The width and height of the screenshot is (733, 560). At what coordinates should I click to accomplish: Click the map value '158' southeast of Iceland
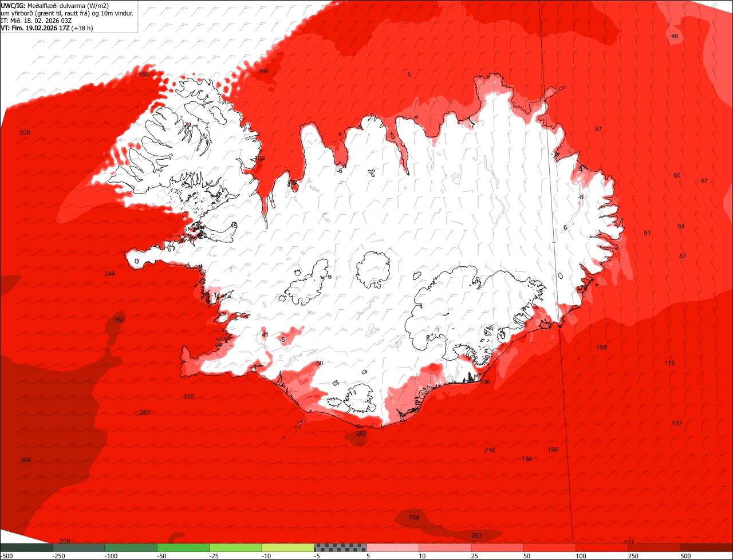[601, 347]
